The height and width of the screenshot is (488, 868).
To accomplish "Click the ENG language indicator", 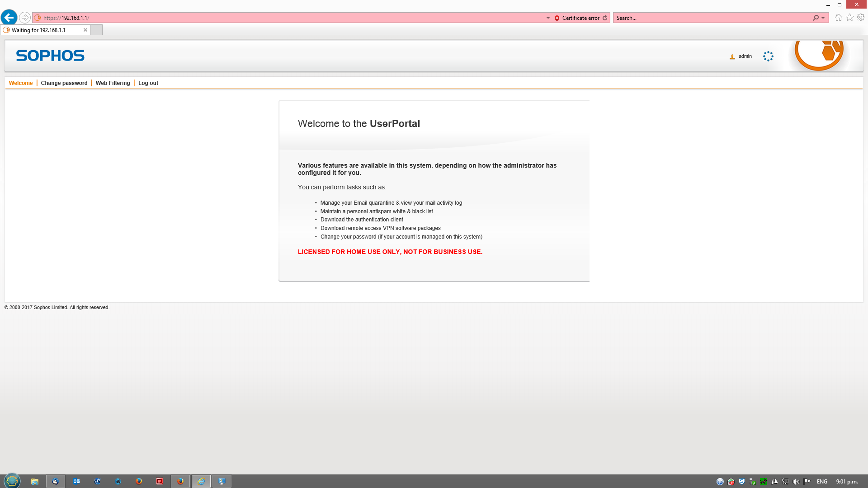I will click(x=822, y=482).
